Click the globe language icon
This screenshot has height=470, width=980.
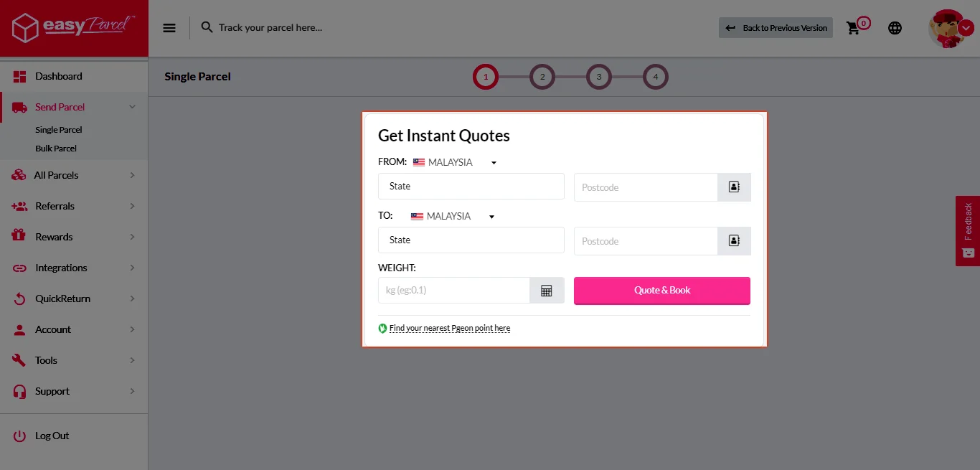coord(895,28)
